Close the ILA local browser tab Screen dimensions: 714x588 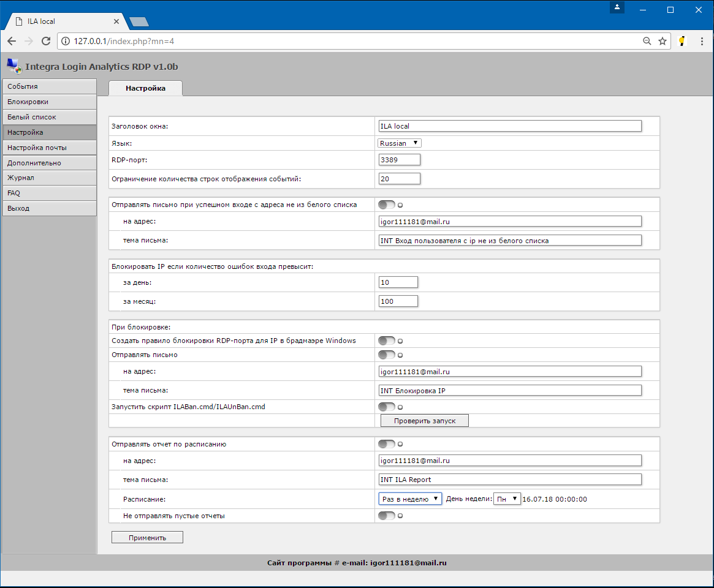pos(116,21)
